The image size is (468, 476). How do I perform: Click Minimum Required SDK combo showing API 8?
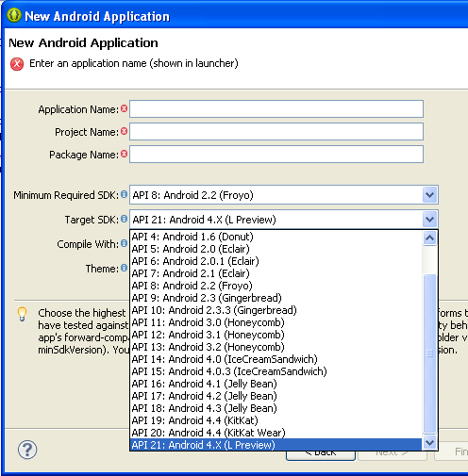coord(284,195)
